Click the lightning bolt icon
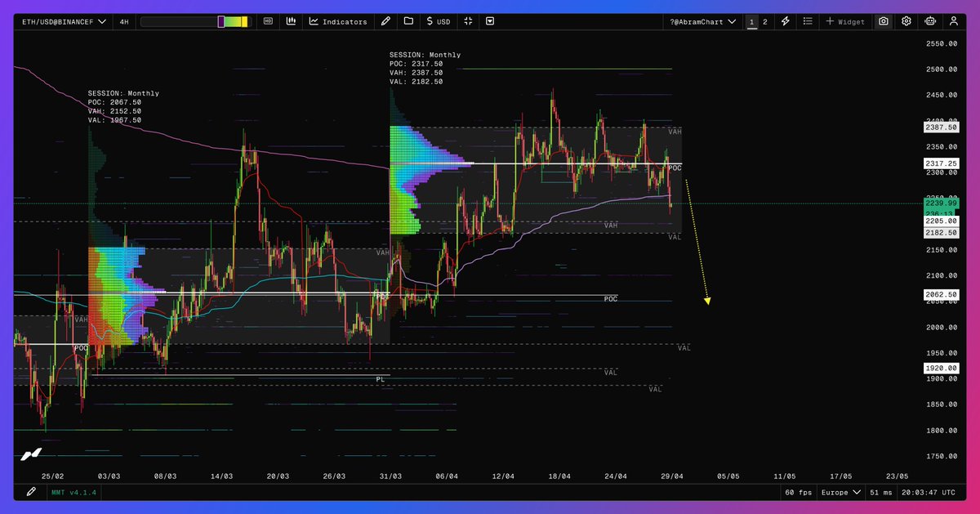 pos(786,22)
